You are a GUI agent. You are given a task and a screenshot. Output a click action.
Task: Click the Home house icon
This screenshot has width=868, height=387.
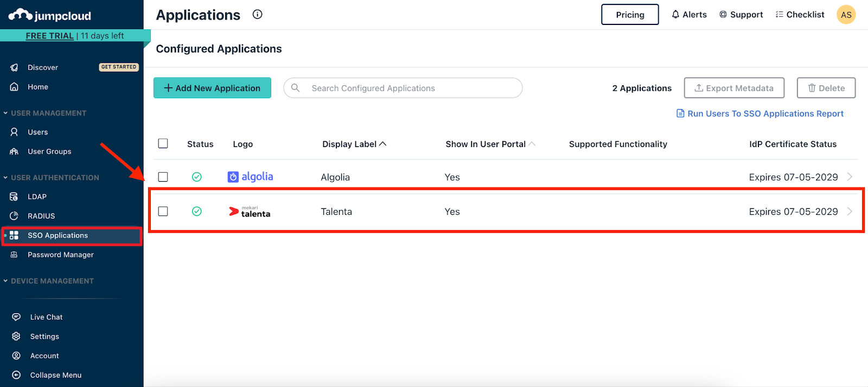point(14,87)
